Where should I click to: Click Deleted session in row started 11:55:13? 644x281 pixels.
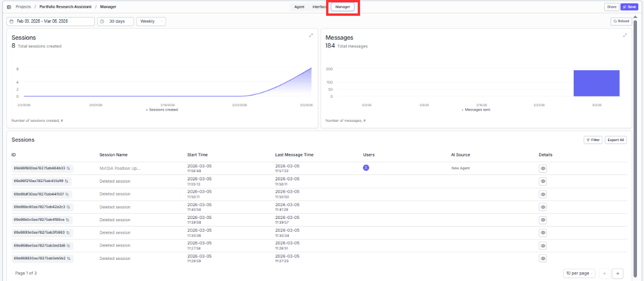pos(115,181)
